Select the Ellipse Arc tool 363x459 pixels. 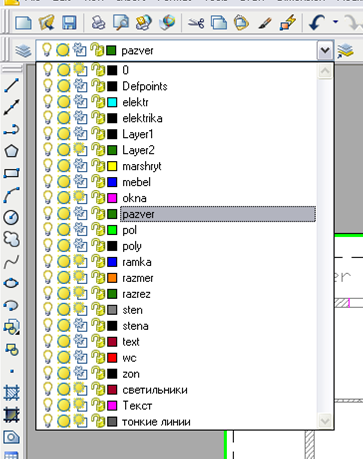click(x=11, y=305)
